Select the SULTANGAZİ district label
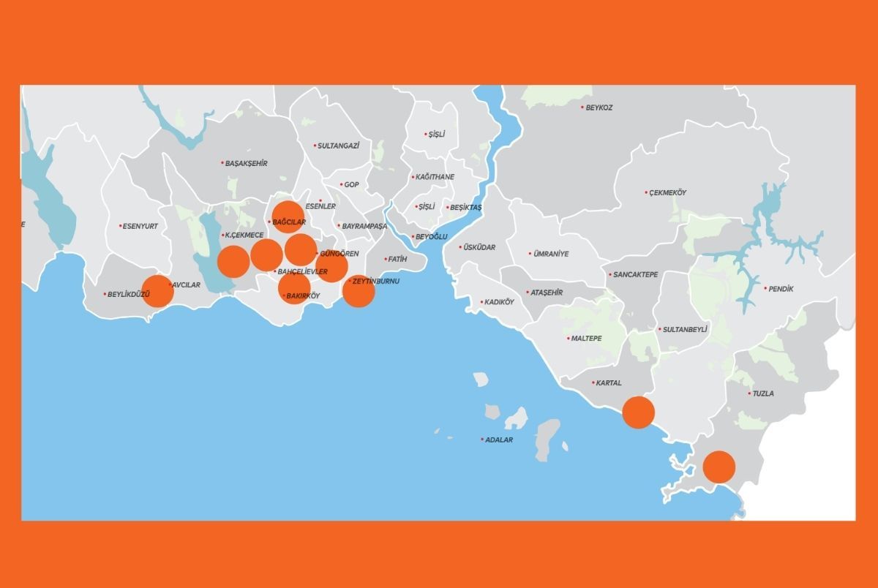 (x=338, y=146)
